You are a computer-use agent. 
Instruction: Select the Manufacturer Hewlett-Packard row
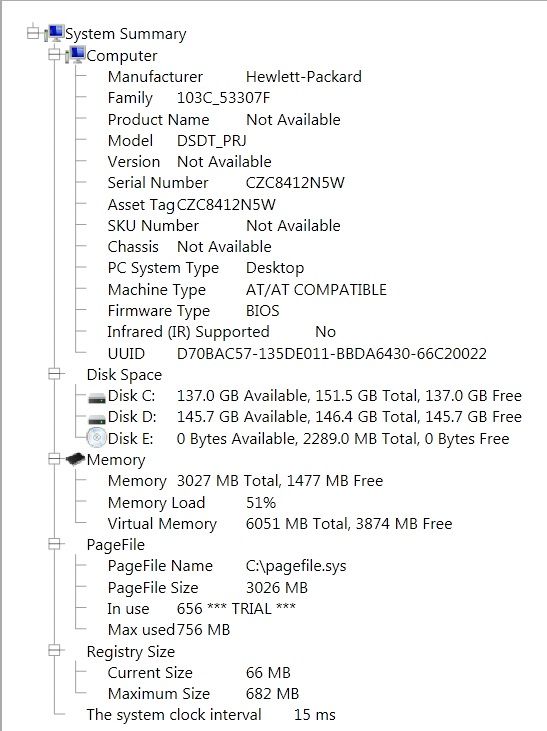point(235,76)
